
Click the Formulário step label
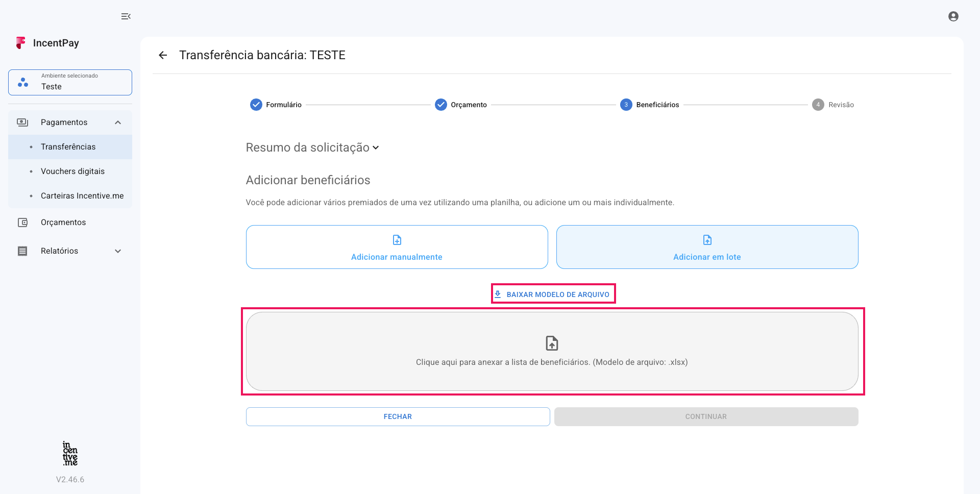click(284, 105)
